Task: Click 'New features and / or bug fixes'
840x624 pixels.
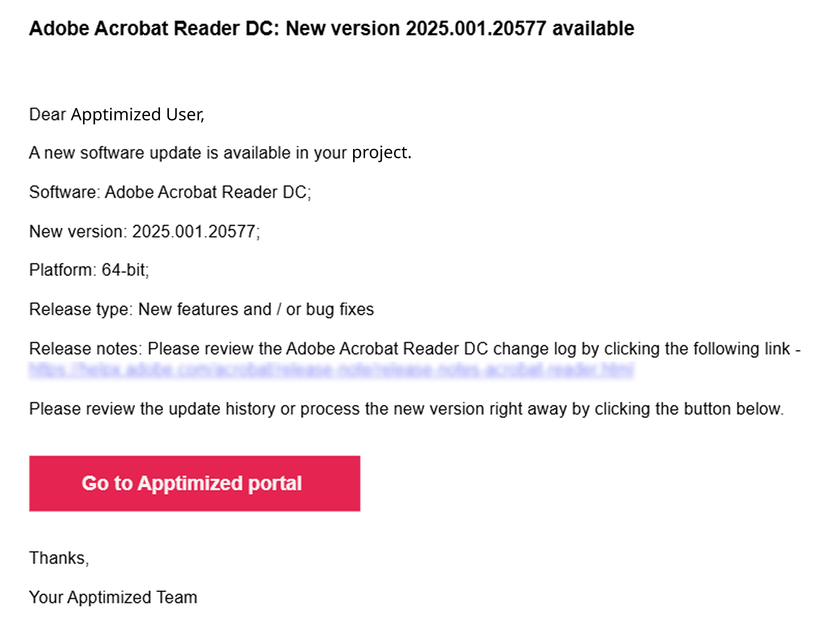Action: pos(256,309)
